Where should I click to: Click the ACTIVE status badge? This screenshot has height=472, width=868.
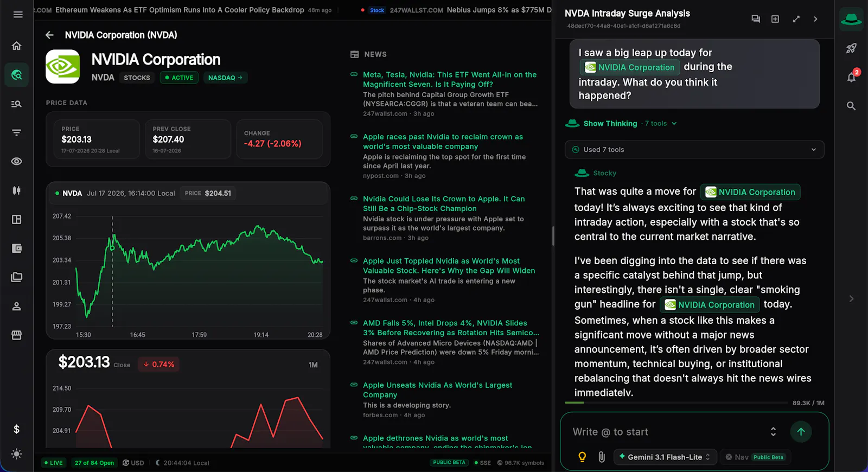point(179,78)
